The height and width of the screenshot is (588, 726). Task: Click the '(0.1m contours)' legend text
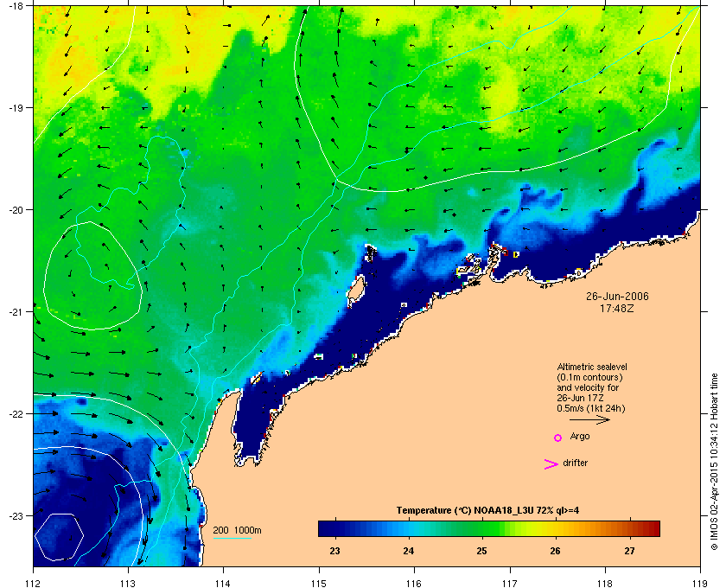(589, 377)
